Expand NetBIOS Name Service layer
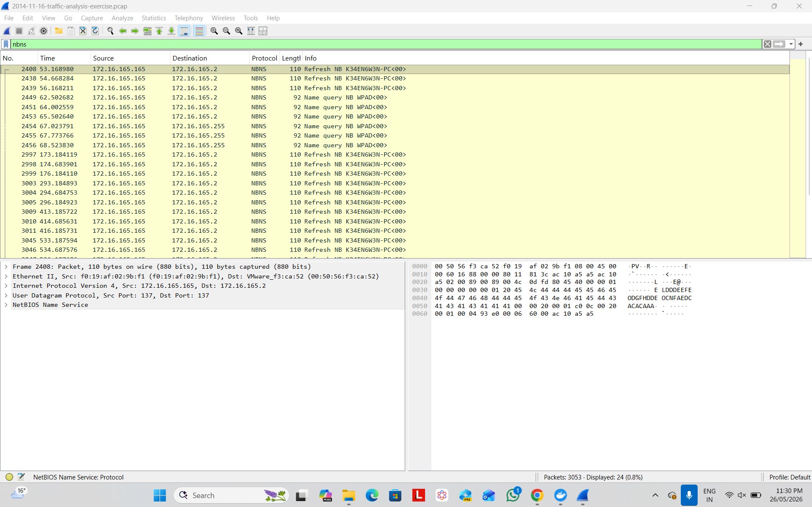The width and height of the screenshot is (812, 507). point(6,305)
